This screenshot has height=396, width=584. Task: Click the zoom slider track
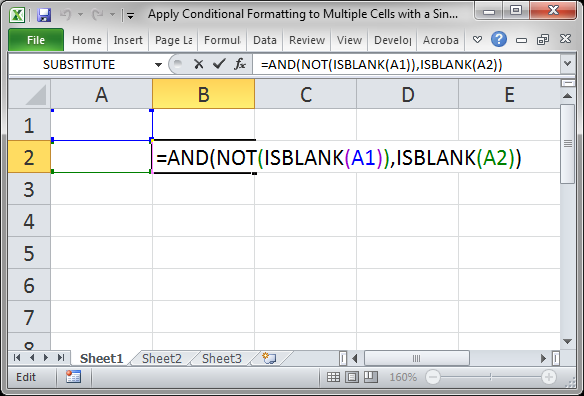click(x=491, y=377)
